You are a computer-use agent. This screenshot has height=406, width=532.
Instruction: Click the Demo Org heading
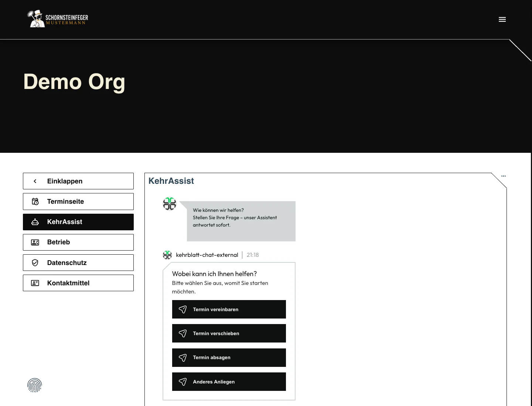click(x=74, y=82)
